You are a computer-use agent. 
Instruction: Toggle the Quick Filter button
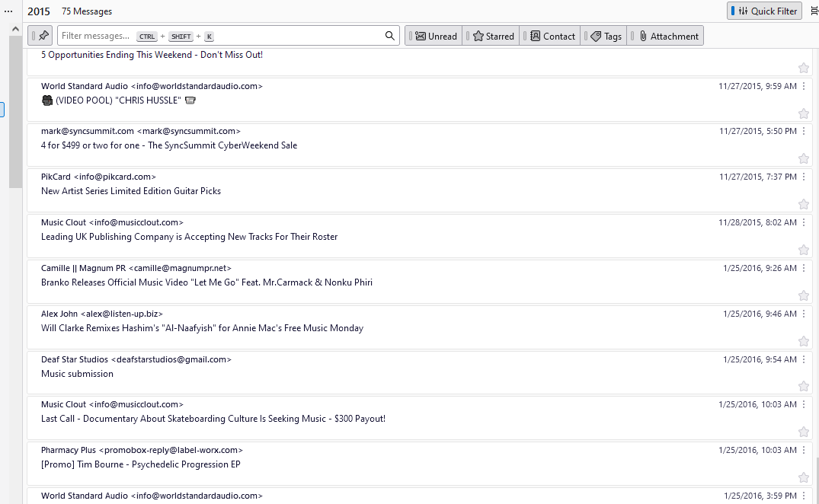click(764, 11)
